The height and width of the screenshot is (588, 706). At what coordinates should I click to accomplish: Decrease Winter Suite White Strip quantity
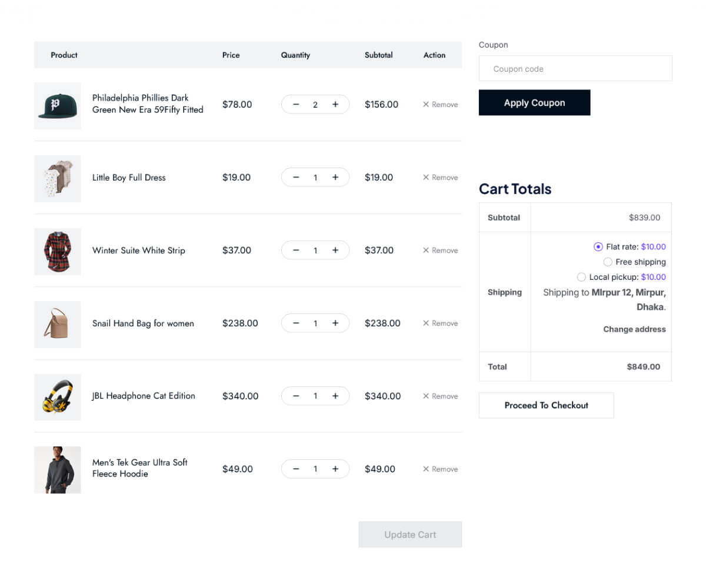[296, 250]
